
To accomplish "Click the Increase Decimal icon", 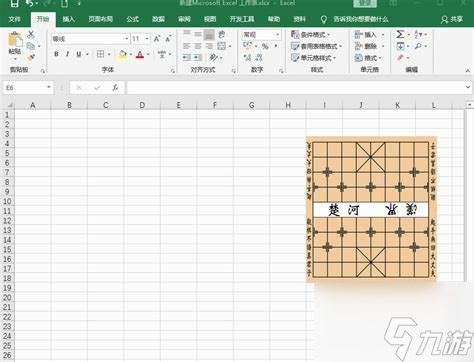I will pos(247,58).
